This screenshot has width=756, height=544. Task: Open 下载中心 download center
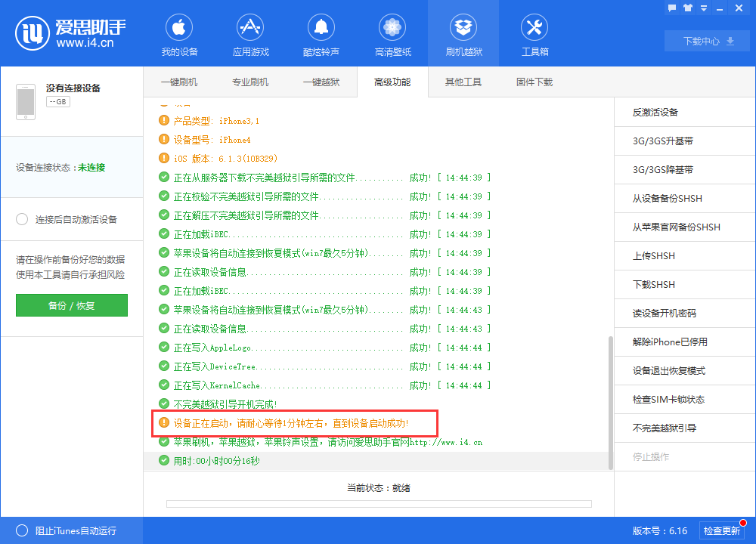coord(708,41)
